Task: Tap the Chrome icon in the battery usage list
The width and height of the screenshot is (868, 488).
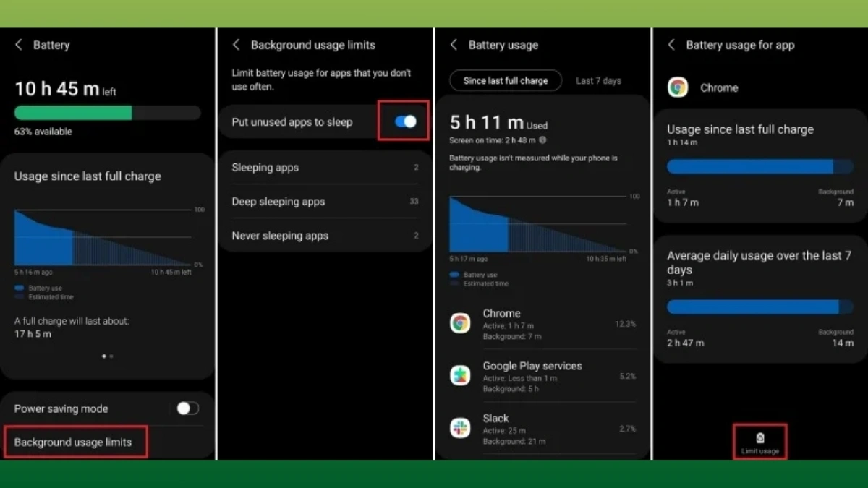Action: (460, 322)
